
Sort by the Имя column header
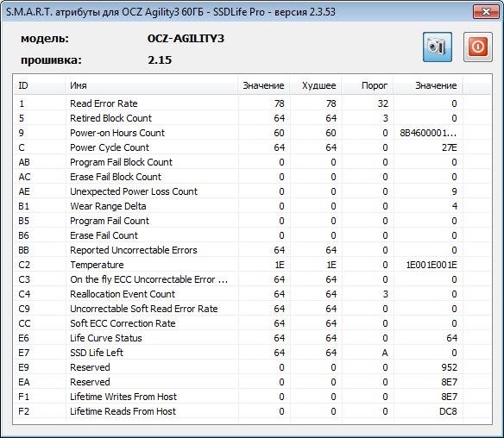151,85
